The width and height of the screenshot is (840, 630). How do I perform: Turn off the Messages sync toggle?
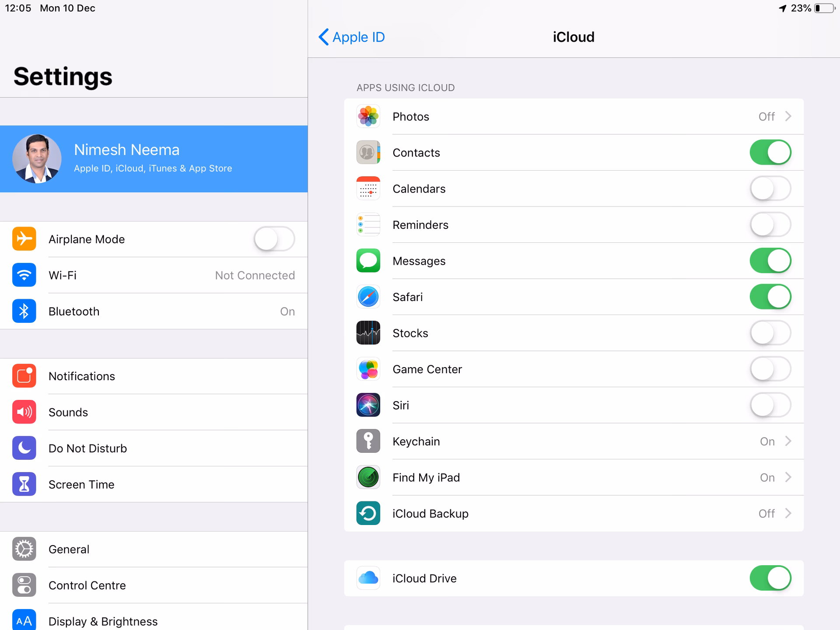(x=770, y=260)
